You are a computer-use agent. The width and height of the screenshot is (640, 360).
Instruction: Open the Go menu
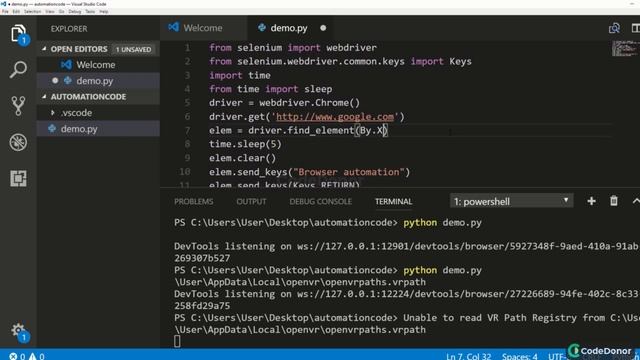[x=62, y=11]
